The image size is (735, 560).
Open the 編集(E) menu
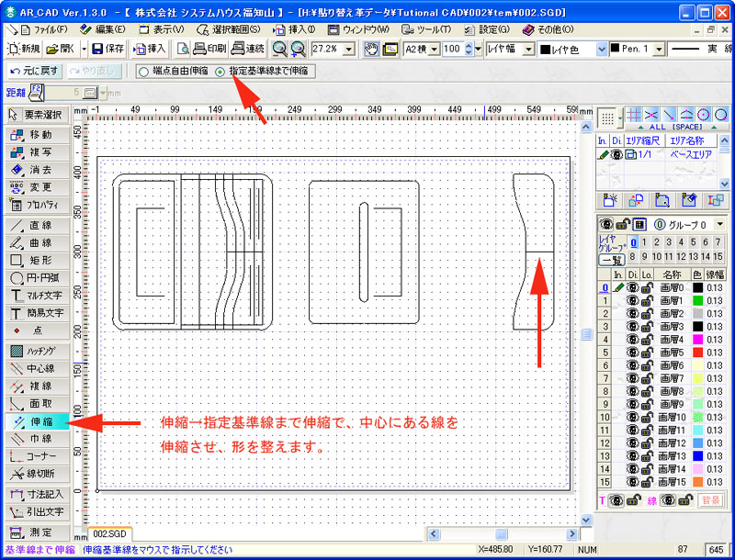103,28
